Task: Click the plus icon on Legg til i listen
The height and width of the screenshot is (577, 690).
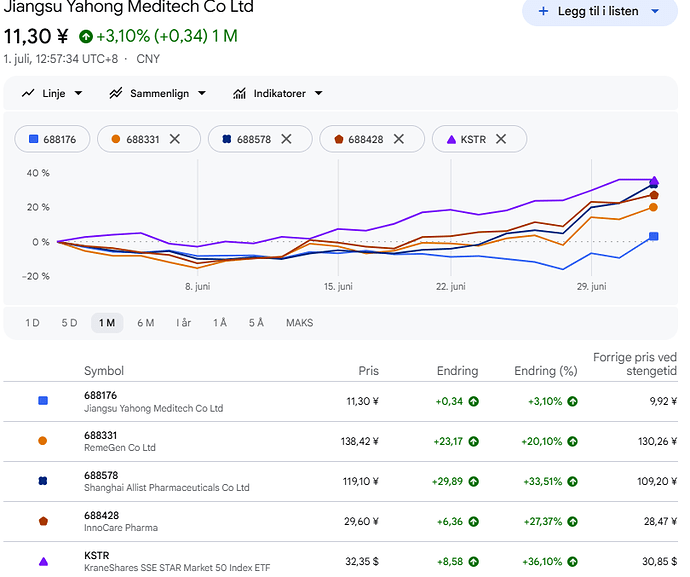Action: coord(543,11)
